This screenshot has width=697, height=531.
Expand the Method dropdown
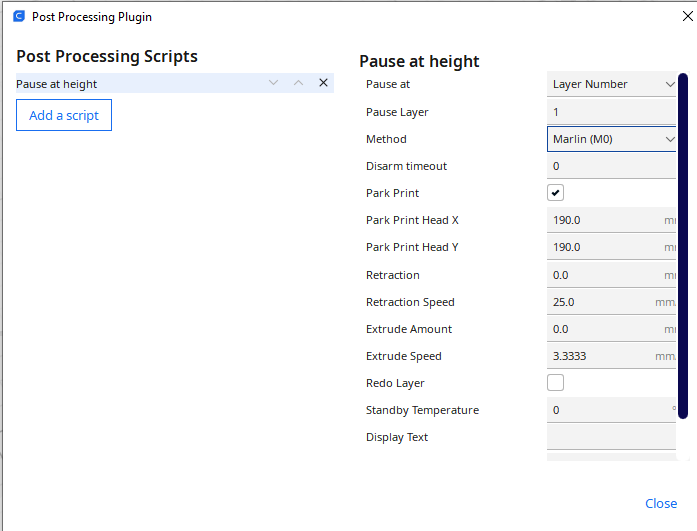612,139
